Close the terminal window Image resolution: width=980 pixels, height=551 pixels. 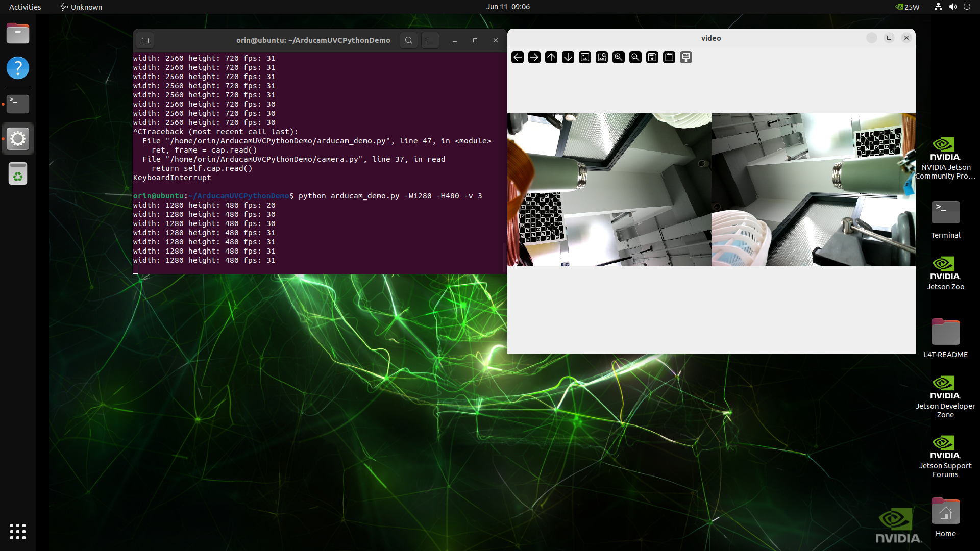pos(496,40)
